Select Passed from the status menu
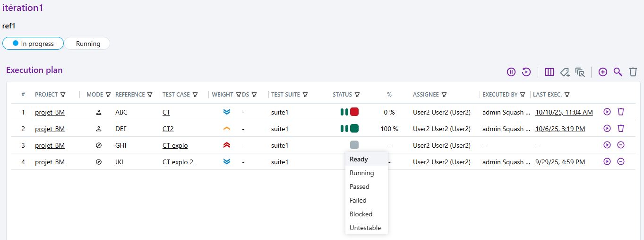Image resolution: width=644 pixels, height=240 pixels. [x=360, y=187]
